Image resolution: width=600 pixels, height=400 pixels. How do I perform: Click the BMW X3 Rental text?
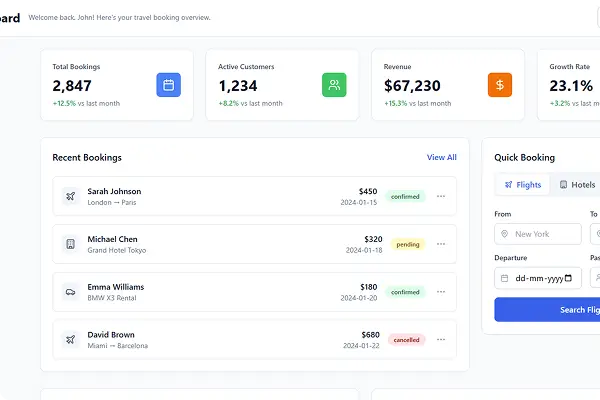pos(112,298)
